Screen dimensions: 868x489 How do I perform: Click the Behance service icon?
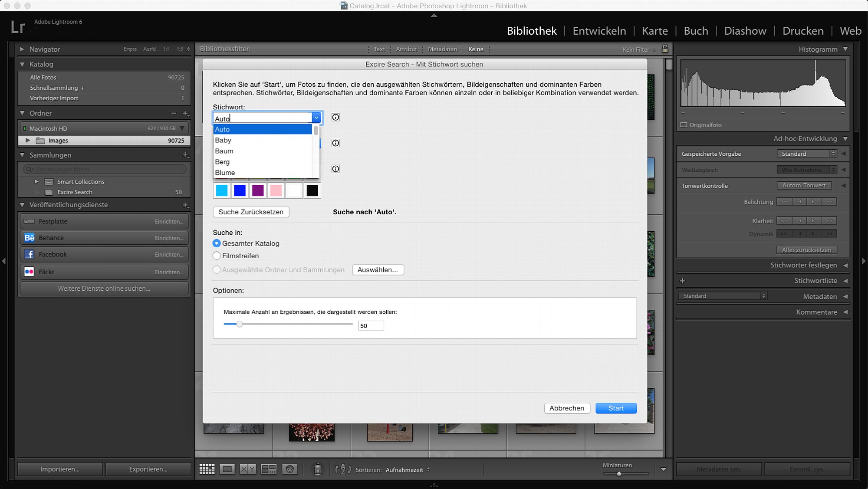(29, 238)
